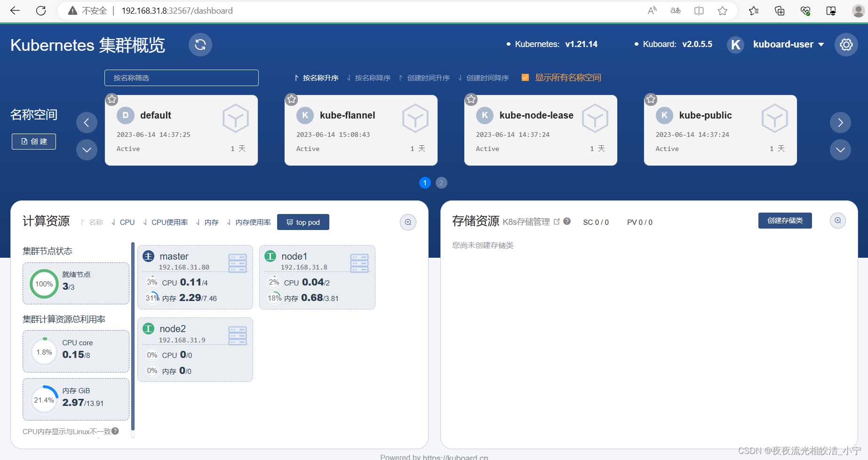The height and width of the screenshot is (460, 868).
Task: Go to next namespaces with right chevron
Action: (840, 123)
